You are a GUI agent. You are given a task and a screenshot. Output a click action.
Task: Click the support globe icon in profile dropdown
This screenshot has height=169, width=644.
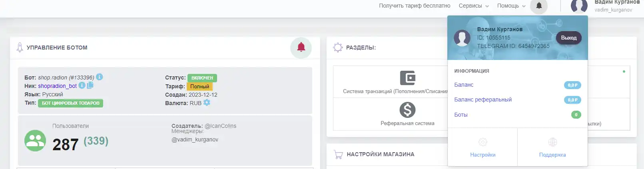click(x=552, y=142)
